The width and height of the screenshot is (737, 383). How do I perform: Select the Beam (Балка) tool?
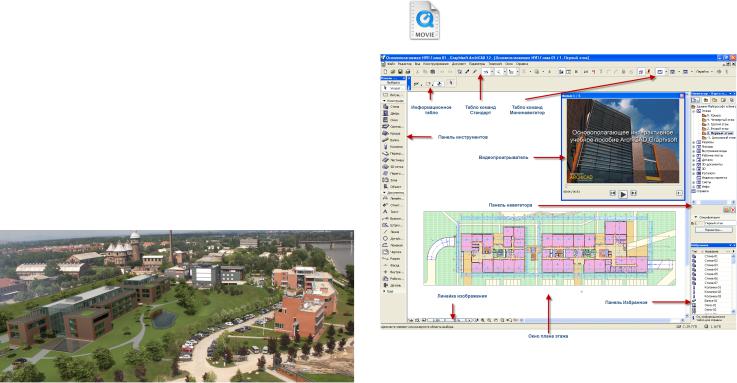coord(392,140)
